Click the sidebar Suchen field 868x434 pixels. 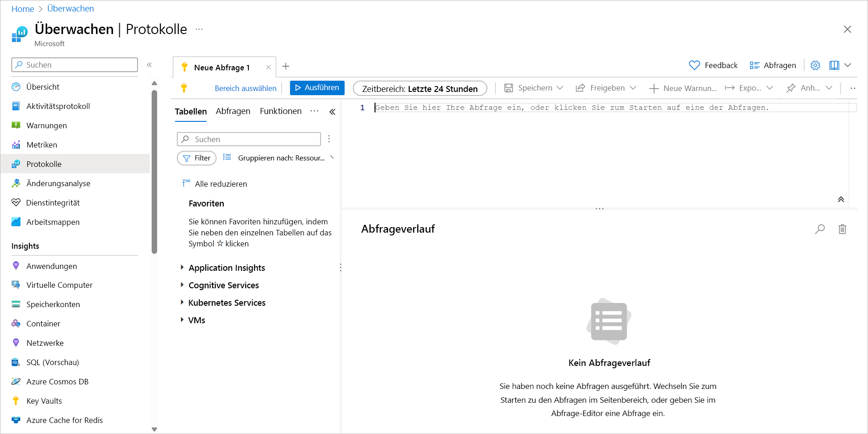(74, 65)
